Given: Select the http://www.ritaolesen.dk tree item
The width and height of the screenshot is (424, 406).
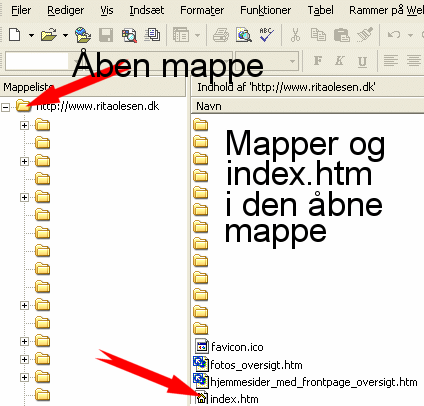Looking at the screenshot, I should (x=97, y=106).
